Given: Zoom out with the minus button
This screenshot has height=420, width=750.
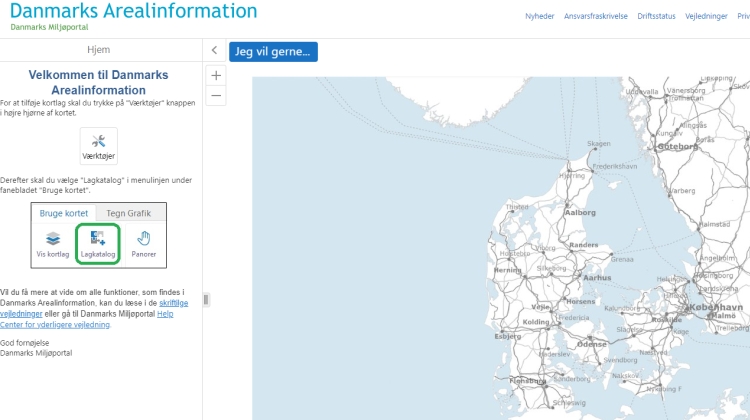Looking at the screenshot, I should tap(216, 96).
